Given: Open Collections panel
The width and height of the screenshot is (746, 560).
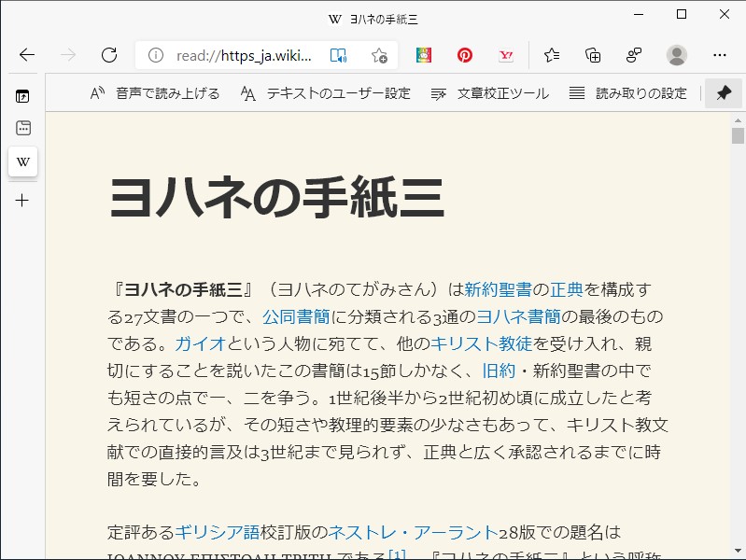Looking at the screenshot, I should (x=593, y=55).
